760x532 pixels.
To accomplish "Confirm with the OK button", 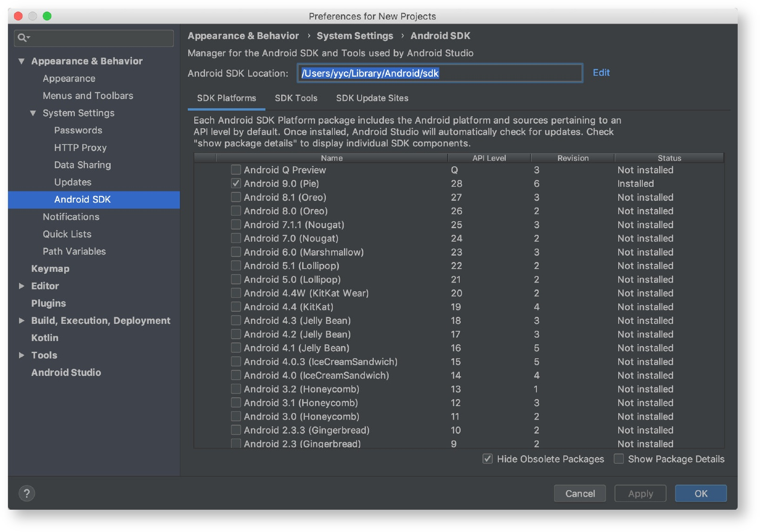I will click(x=701, y=493).
